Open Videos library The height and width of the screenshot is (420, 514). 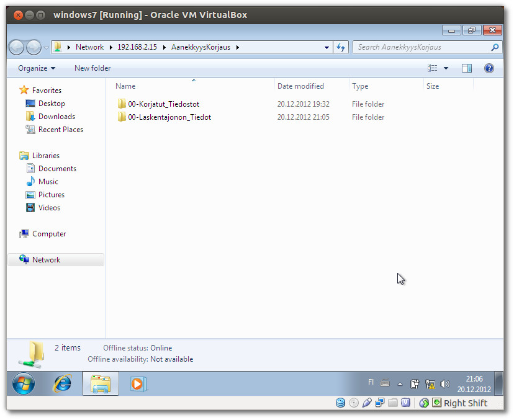tap(49, 208)
